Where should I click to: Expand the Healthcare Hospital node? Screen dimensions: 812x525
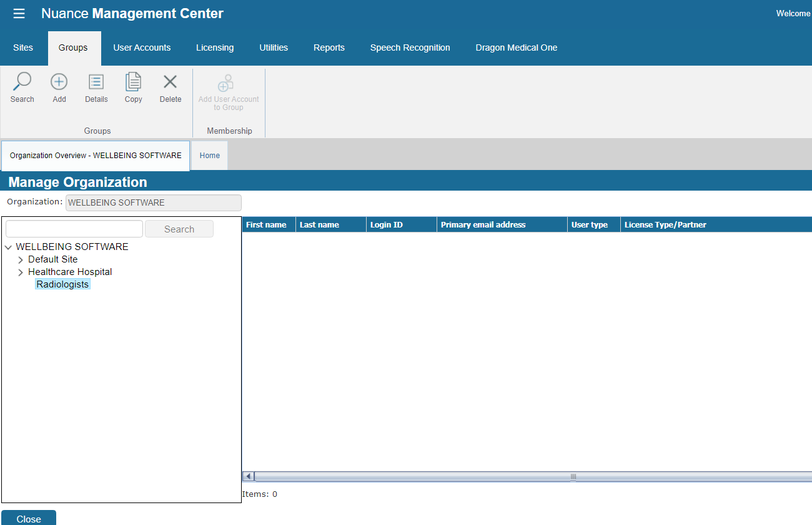click(21, 272)
